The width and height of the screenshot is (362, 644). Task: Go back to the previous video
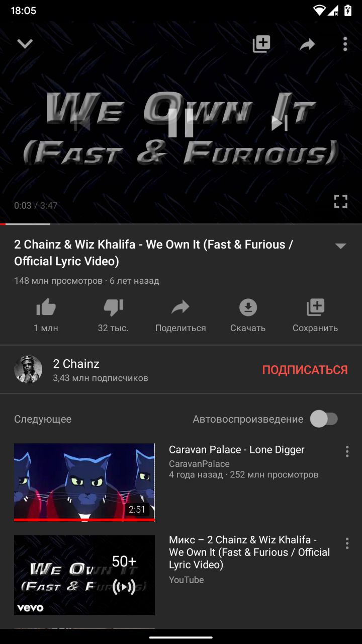tap(82, 123)
